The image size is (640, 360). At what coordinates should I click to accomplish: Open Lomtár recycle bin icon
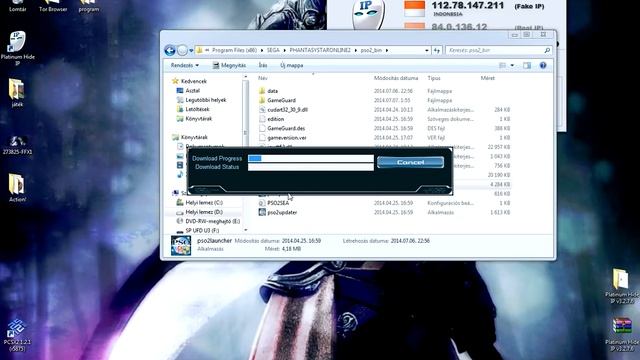click(17, 6)
